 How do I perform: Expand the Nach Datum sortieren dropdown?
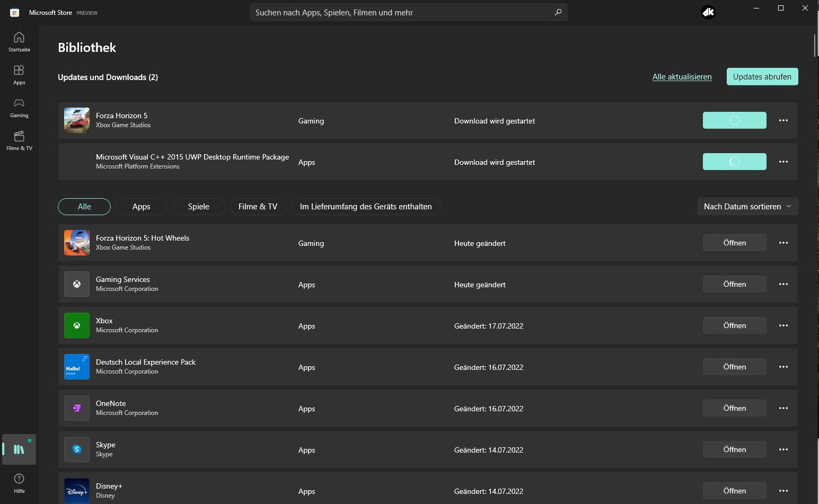[747, 207]
